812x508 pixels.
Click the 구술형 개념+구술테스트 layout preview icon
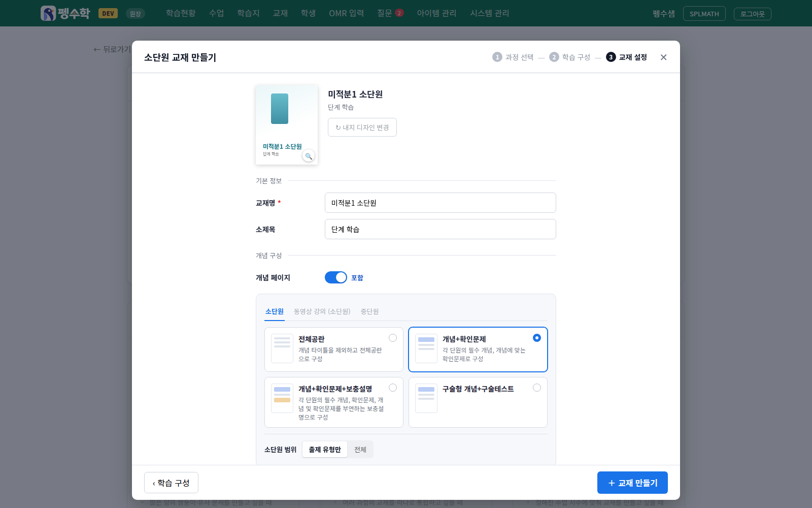pos(426,398)
